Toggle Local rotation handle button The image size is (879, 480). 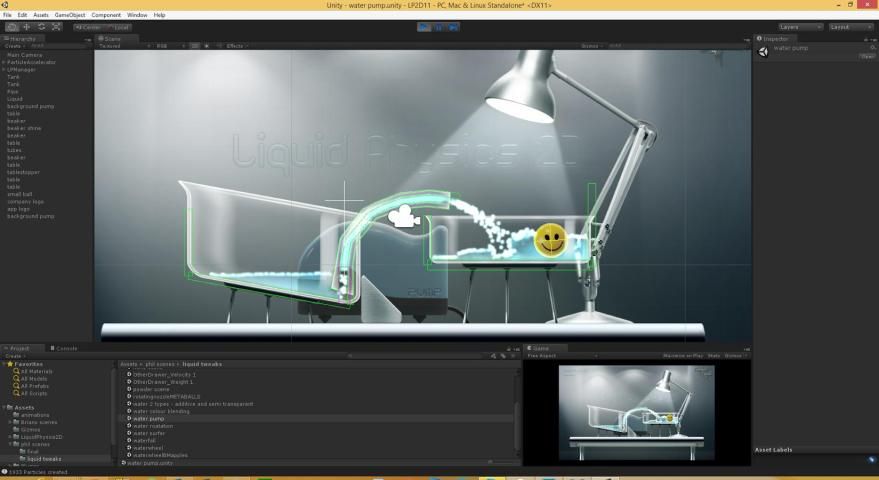(118, 27)
